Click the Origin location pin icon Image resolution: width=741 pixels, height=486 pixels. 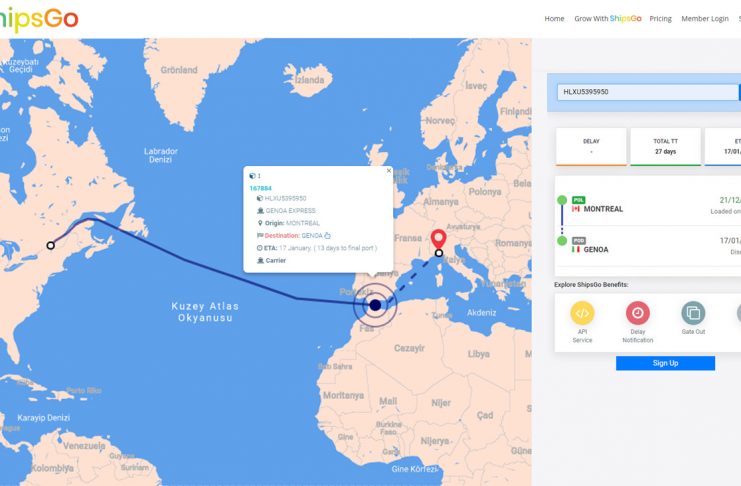pos(260,223)
